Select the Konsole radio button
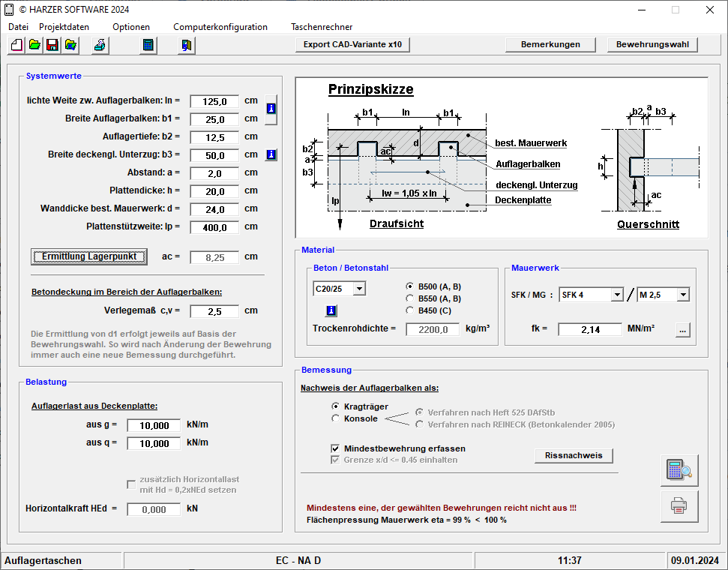Viewport: 728px width, 570px height. pyautogui.click(x=336, y=418)
